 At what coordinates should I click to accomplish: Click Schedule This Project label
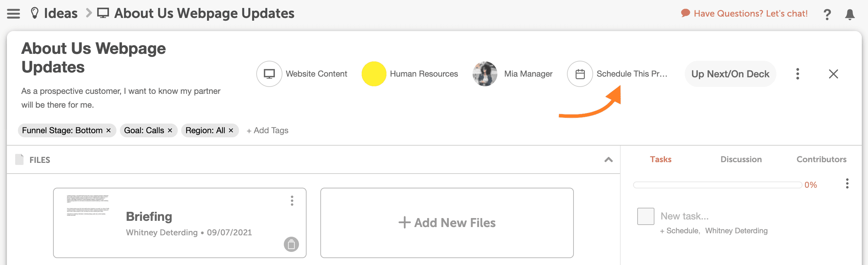click(x=632, y=74)
